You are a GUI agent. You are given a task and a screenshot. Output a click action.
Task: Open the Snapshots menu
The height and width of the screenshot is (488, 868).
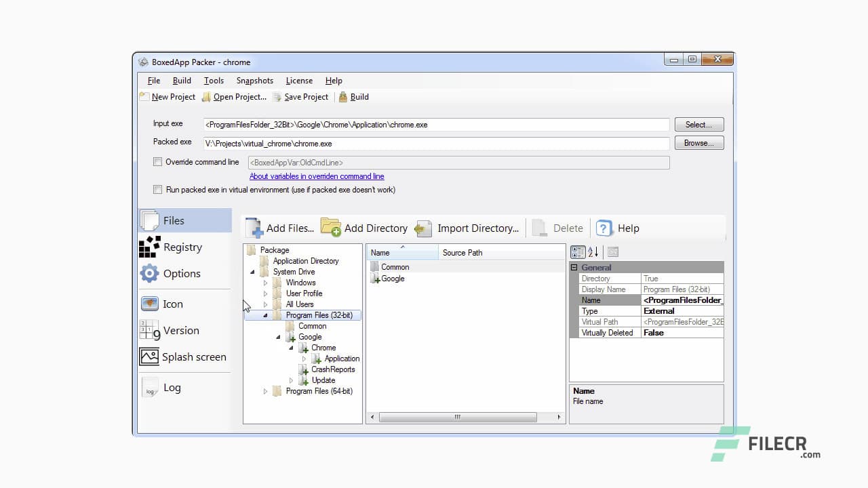[x=254, y=81]
